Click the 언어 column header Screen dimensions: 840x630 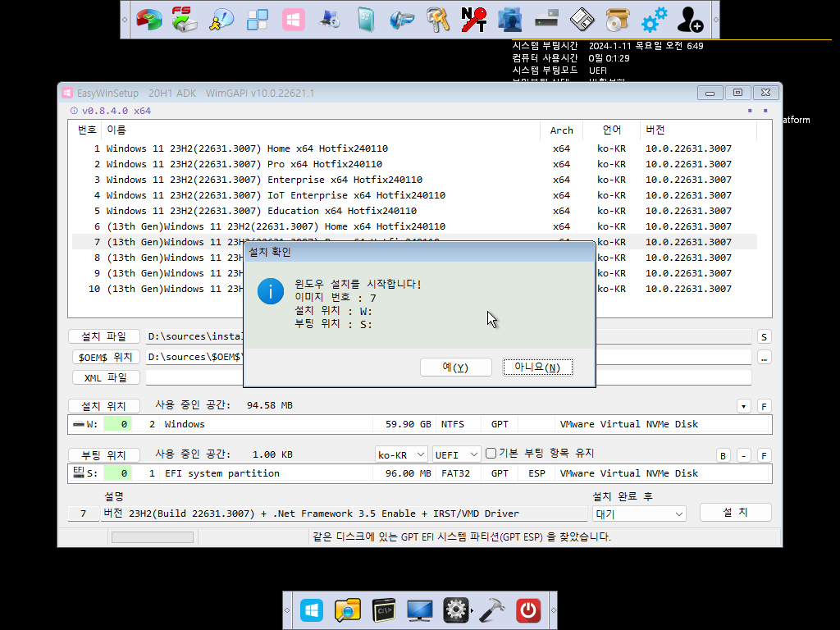click(611, 130)
